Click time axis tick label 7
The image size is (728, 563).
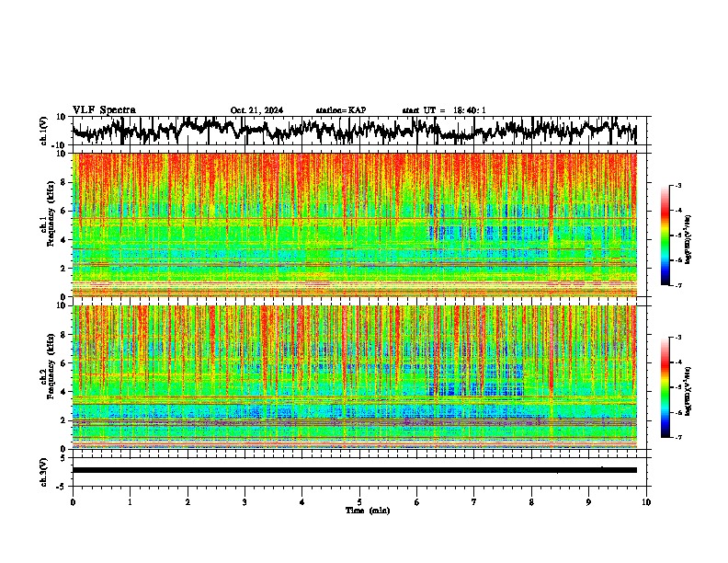pos(474,502)
